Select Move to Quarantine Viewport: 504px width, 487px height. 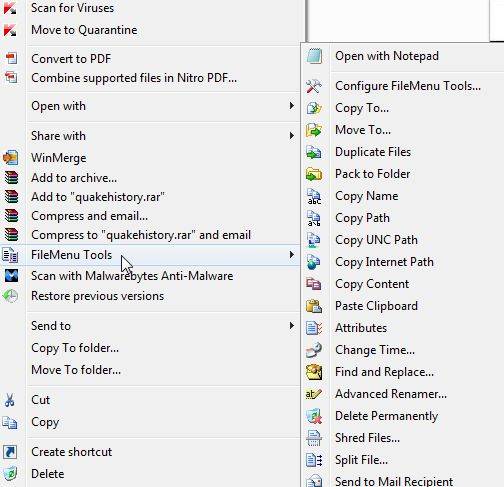84,30
